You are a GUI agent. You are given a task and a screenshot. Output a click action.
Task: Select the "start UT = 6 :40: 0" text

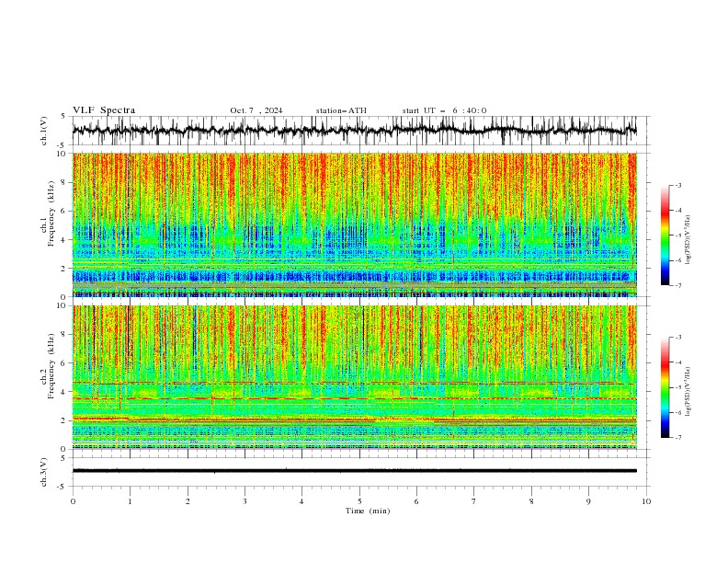pos(444,110)
